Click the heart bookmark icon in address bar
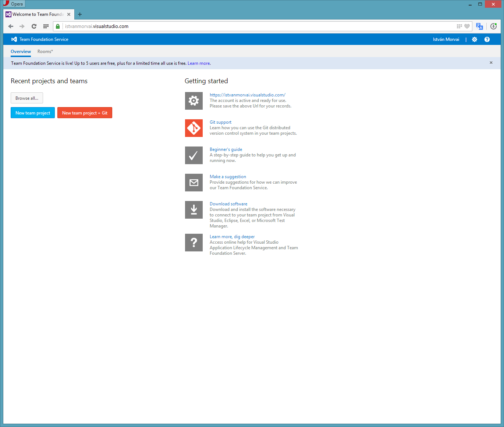The height and width of the screenshot is (427, 504). coord(467,26)
